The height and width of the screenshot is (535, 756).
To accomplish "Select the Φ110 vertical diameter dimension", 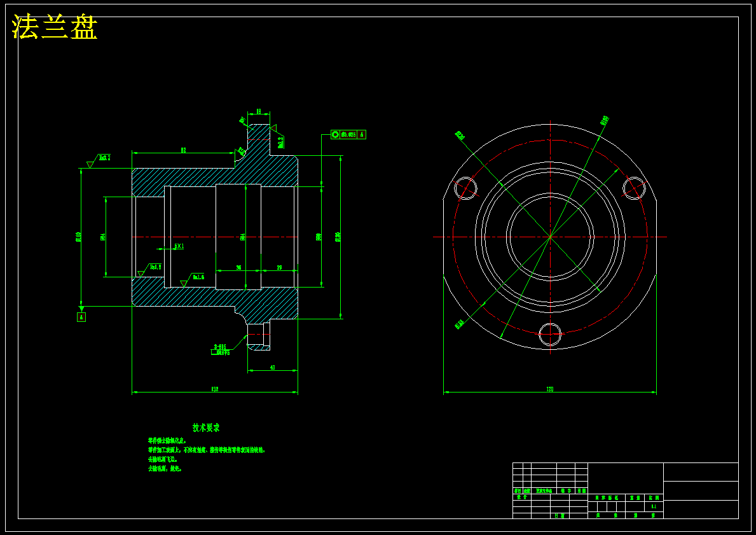I will coord(78,237).
